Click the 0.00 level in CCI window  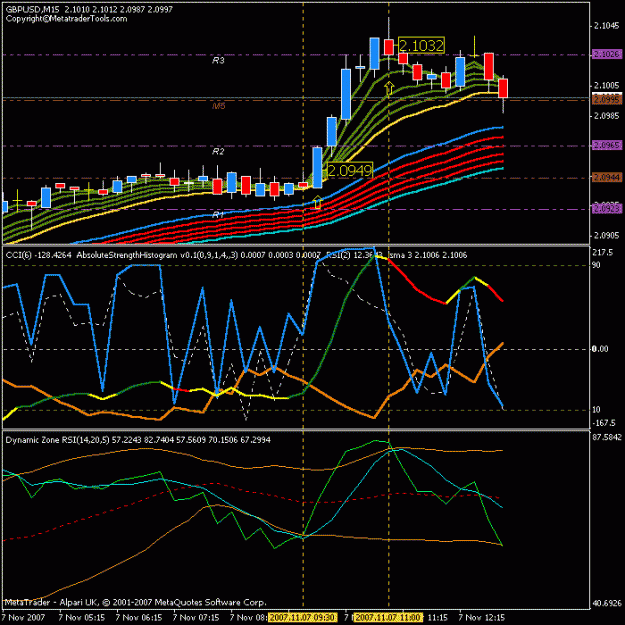(x=600, y=349)
